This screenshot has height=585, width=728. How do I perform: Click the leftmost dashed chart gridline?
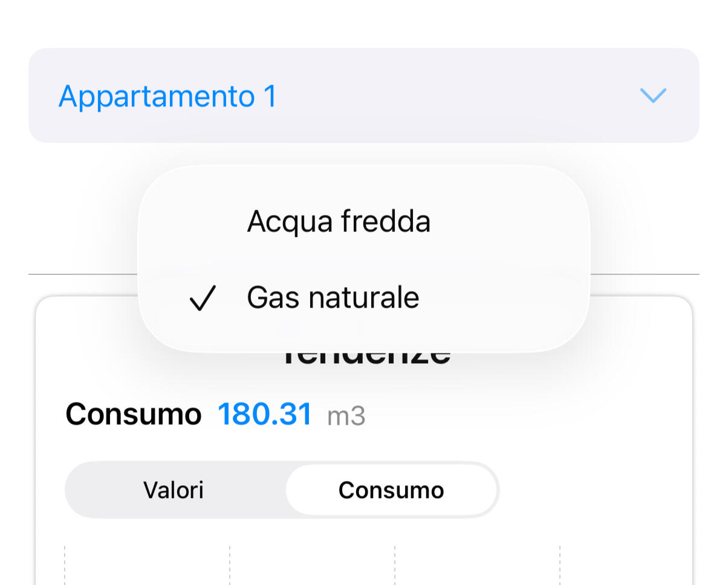(x=65, y=565)
